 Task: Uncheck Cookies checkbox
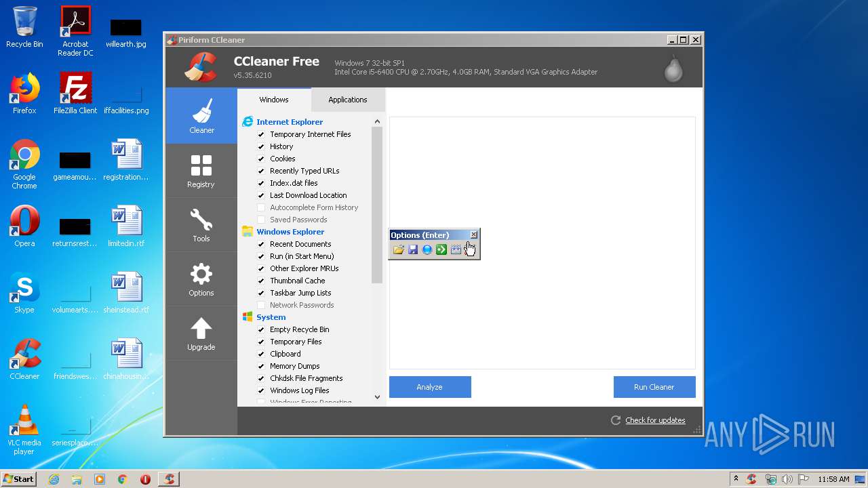point(261,159)
